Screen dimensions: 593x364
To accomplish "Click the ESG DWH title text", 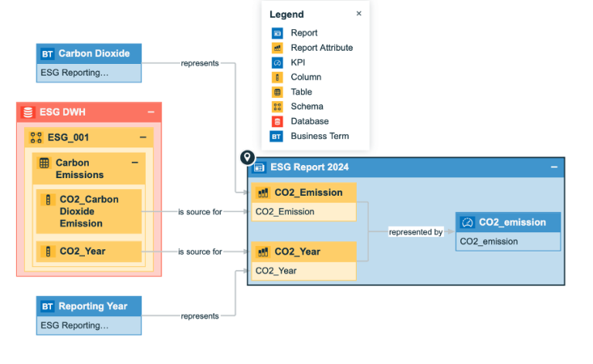I will click(63, 112).
